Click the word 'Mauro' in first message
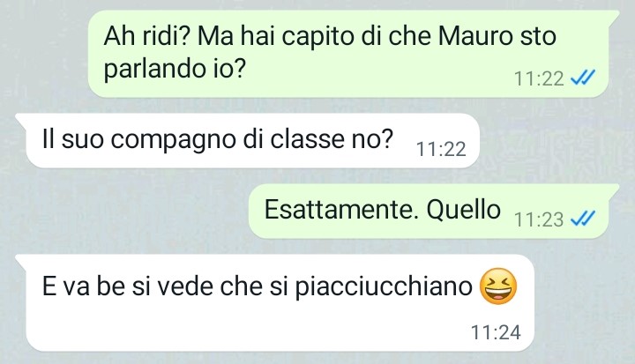The width and height of the screenshot is (635, 364). [476, 36]
